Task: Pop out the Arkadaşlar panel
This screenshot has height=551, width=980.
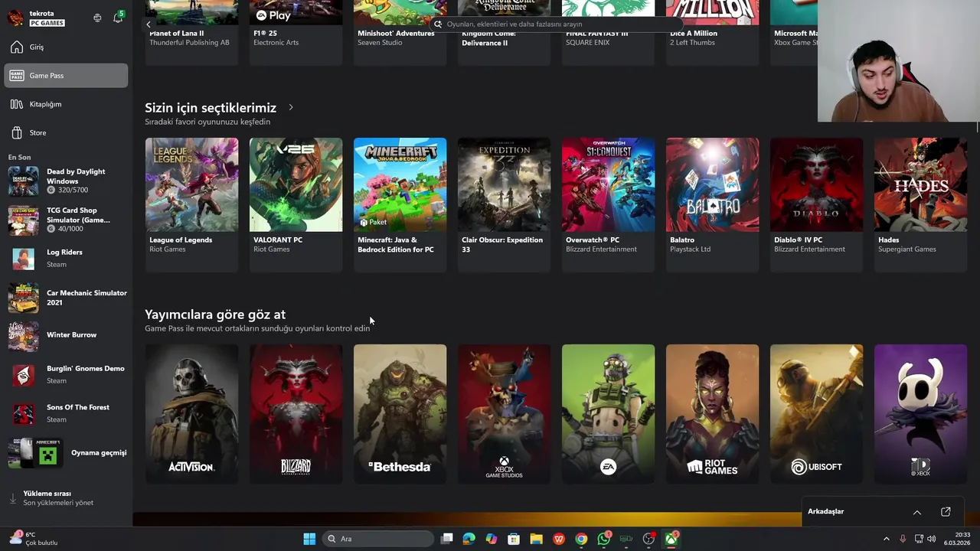Action: 946,512
